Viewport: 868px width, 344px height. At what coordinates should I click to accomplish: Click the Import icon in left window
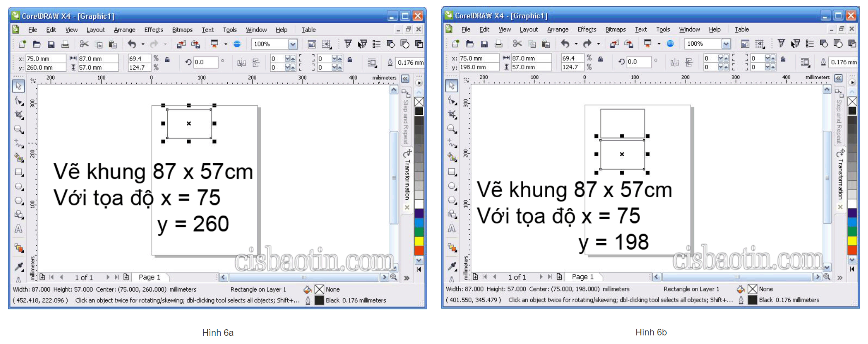pyautogui.click(x=181, y=44)
